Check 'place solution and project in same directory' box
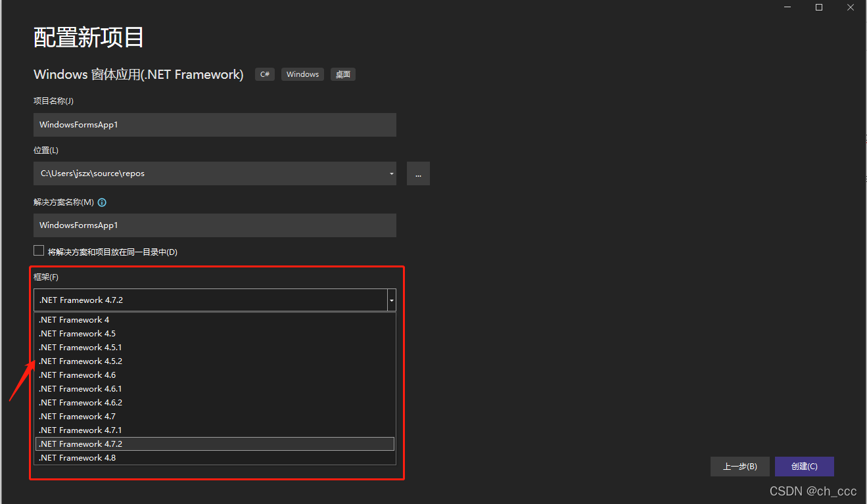Viewport: 867px width, 504px height. (39, 251)
